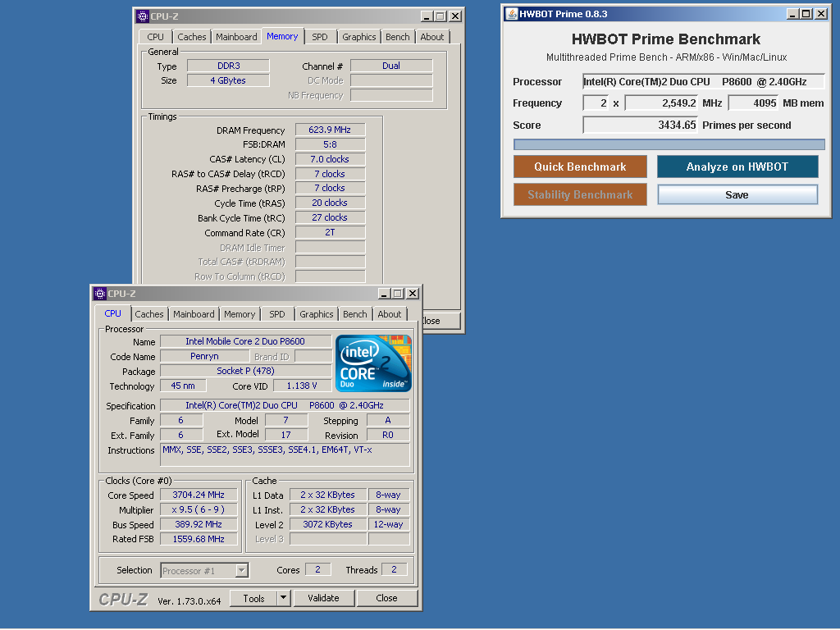Click the 4095 MB mem field
The width and height of the screenshot is (840, 630).
tap(753, 103)
